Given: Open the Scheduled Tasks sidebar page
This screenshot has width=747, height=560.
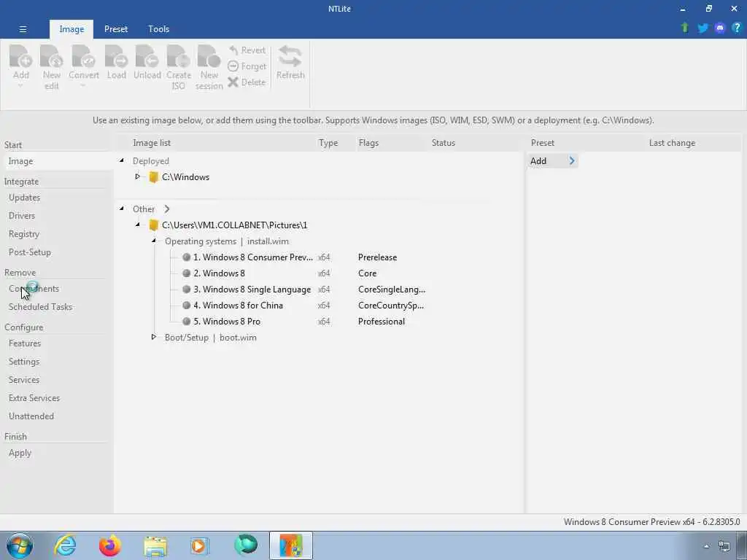Looking at the screenshot, I should point(41,307).
